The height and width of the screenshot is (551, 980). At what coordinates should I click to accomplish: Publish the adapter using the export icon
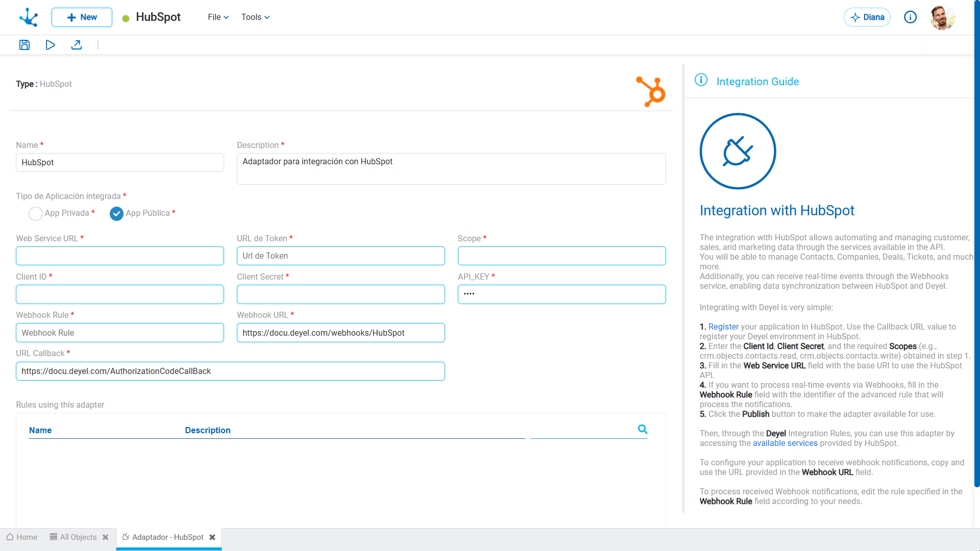click(77, 45)
